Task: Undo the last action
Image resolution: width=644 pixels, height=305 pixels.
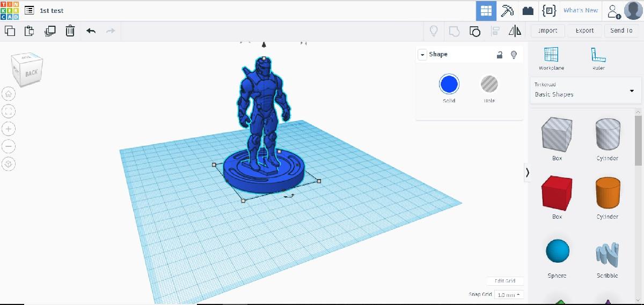Action: tap(91, 31)
